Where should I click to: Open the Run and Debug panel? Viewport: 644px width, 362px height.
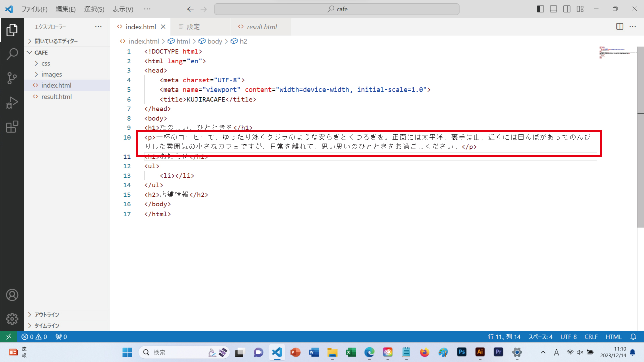click(x=12, y=102)
